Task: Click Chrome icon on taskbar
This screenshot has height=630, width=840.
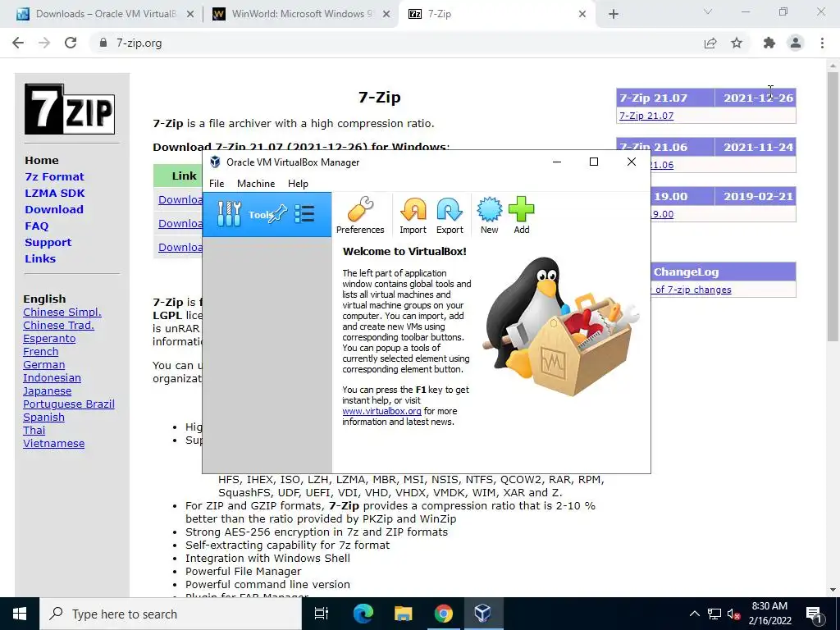Action: tap(443, 614)
